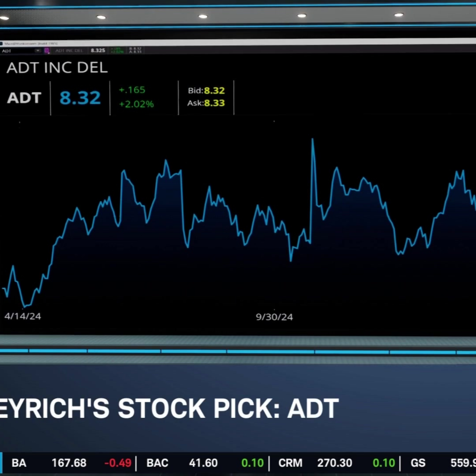Click the small ADT INC DEL toolbar label
The height and width of the screenshot is (476, 476).
(x=69, y=50)
